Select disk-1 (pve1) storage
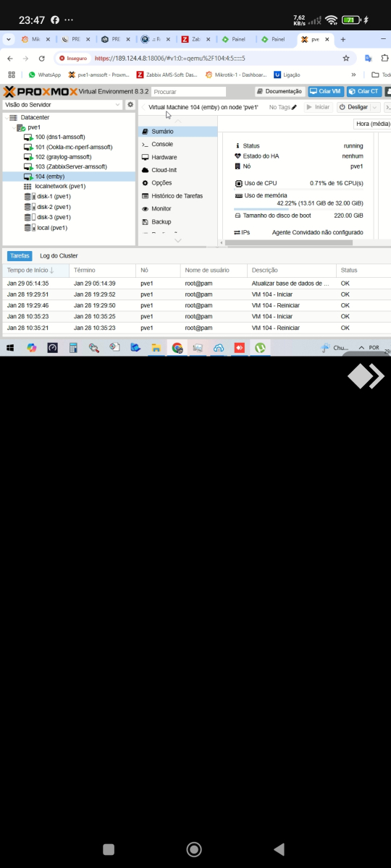 point(69,197)
